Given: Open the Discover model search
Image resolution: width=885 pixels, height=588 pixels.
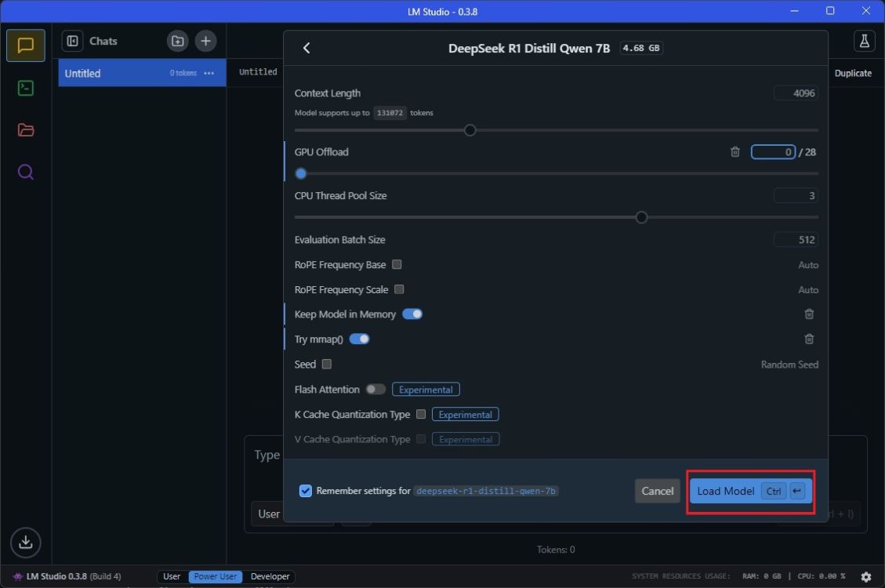Looking at the screenshot, I should 25,172.
